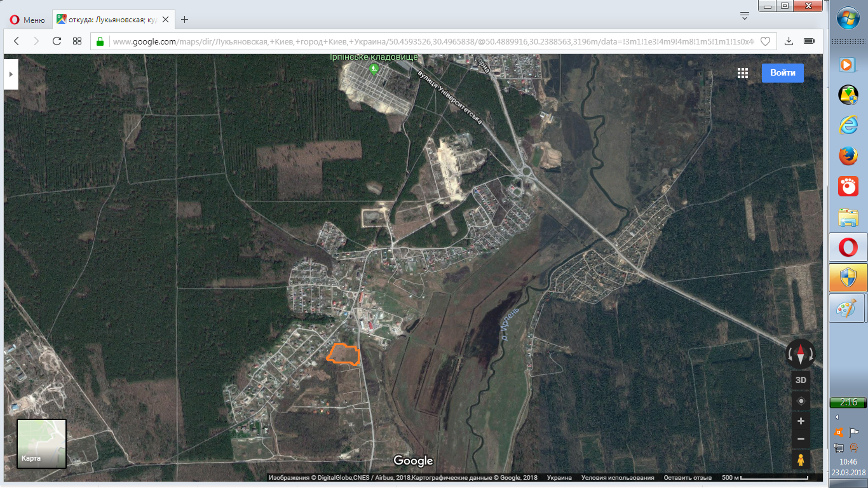Toggle Opera battery saver icon
This screenshot has height=488, width=868.
tap(809, 41)
